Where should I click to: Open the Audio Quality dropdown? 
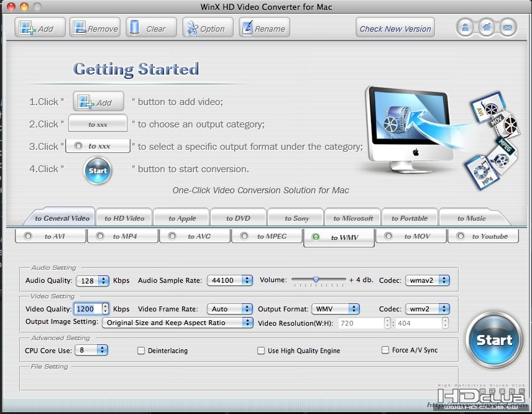click(x=92, y=280)
